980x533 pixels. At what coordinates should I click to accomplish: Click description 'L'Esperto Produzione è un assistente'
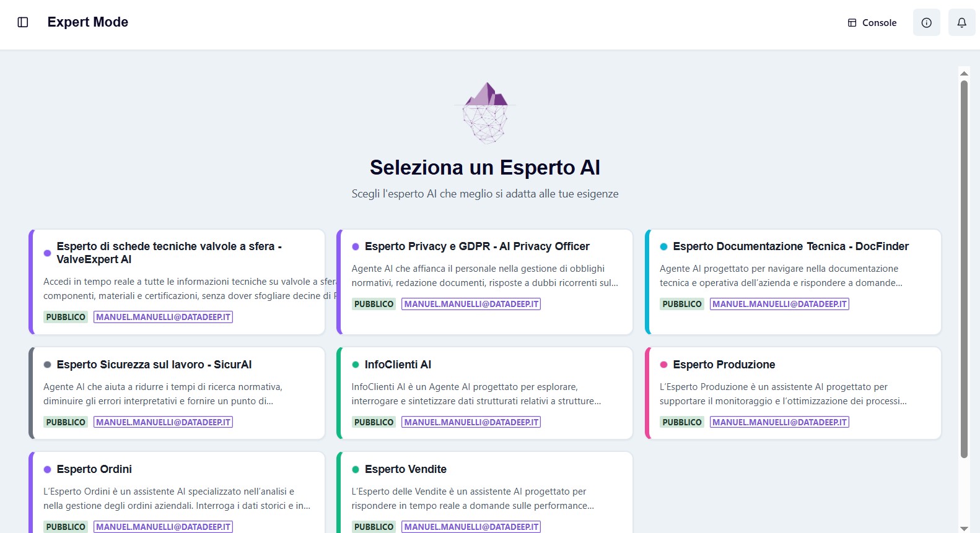point(783,394)
